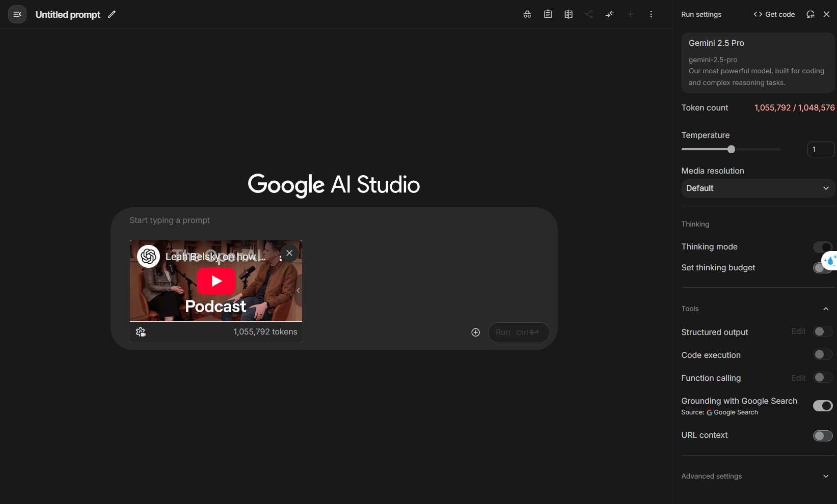
Task: Click the Google Search source label
Action: coord(732,412)
